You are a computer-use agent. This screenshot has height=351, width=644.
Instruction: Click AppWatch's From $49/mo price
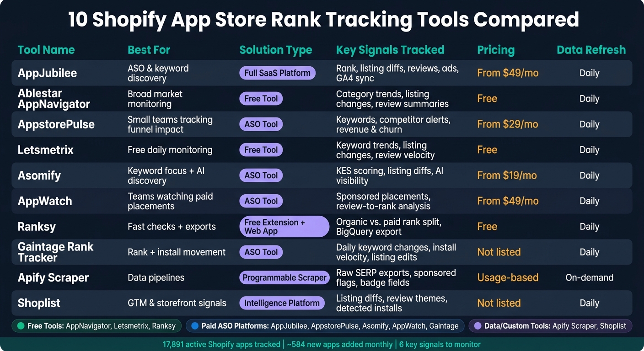tap(508, 201)
